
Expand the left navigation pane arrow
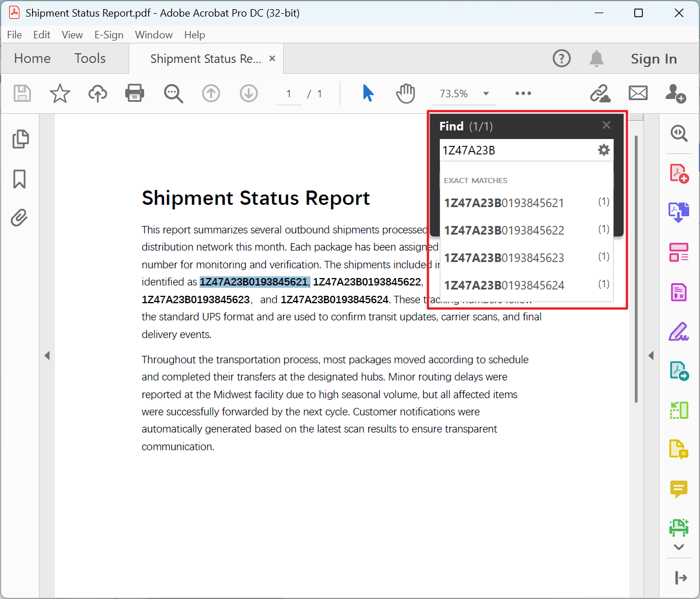47,356
